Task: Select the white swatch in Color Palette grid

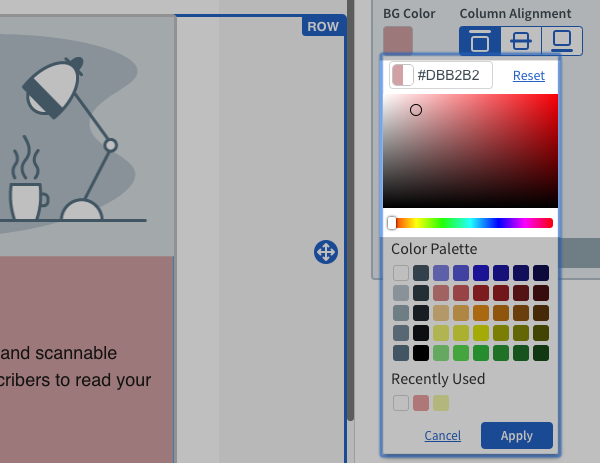Action: tap(401, 273)
